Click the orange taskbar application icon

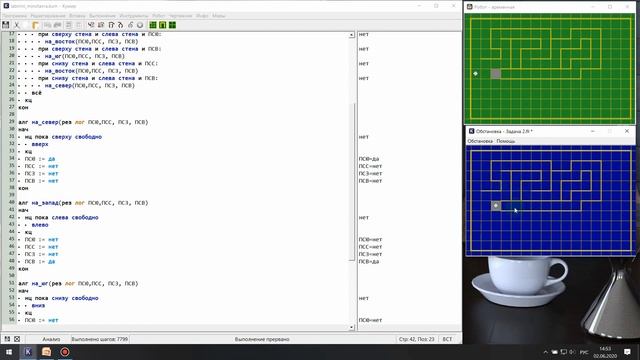click(x=46, y=352)
